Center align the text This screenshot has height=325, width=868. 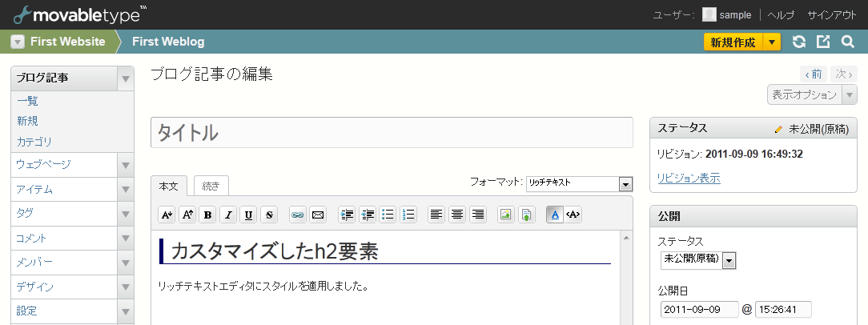click(457, 215)
